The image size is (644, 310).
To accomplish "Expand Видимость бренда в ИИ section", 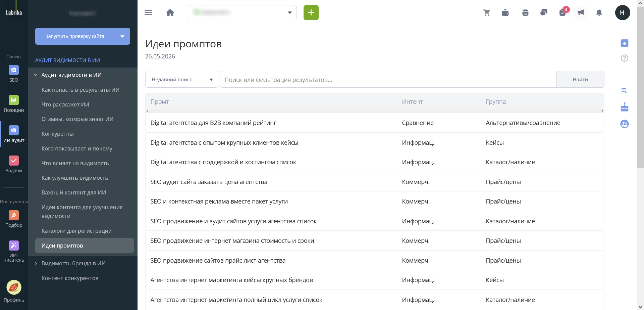I will point(36,263).
